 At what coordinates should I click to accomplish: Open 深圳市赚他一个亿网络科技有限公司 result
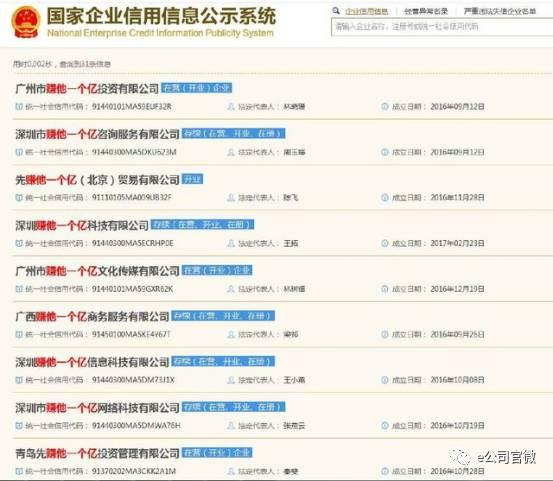(x=97, y=408)
